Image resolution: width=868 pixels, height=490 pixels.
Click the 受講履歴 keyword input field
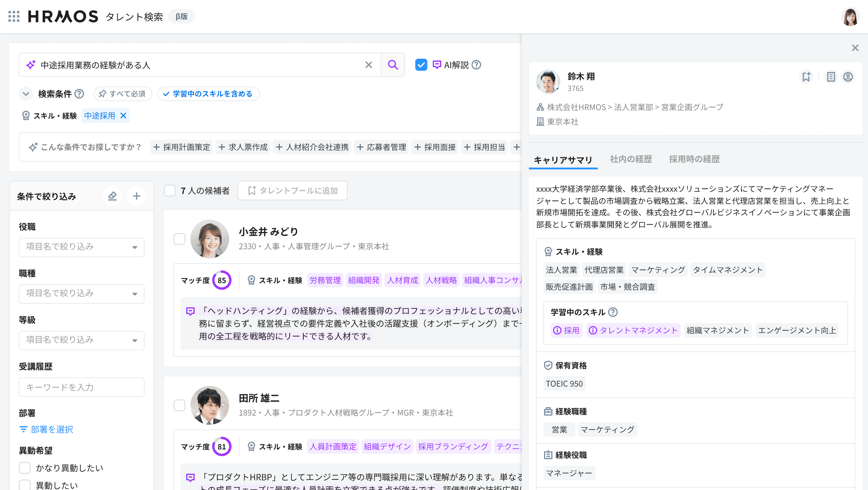pos(81,387)
